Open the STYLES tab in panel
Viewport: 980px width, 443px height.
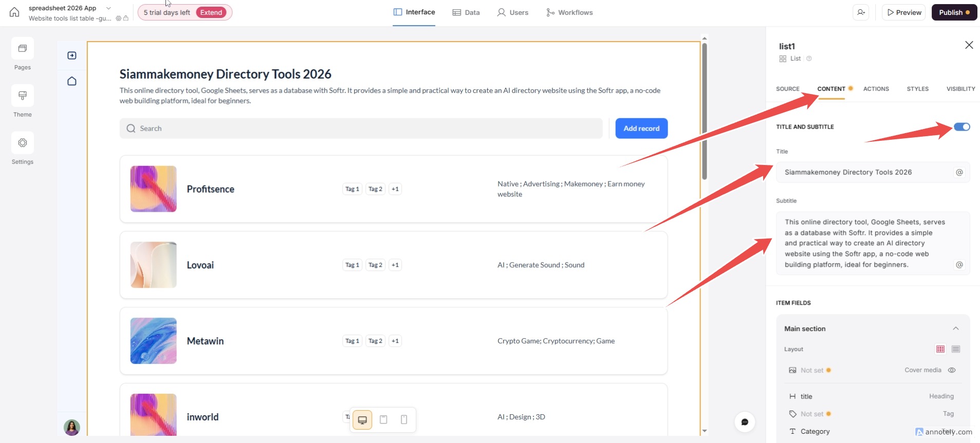tap(917, 89)
